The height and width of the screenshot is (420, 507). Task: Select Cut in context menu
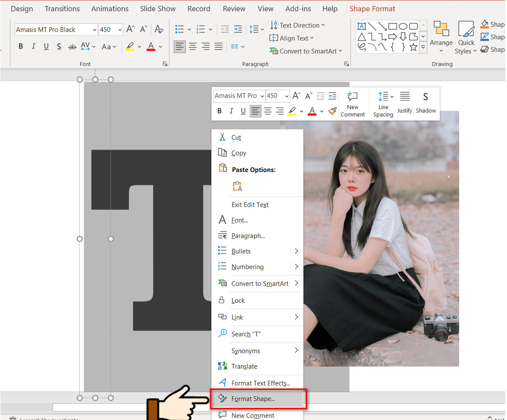(x=257, y=138)
